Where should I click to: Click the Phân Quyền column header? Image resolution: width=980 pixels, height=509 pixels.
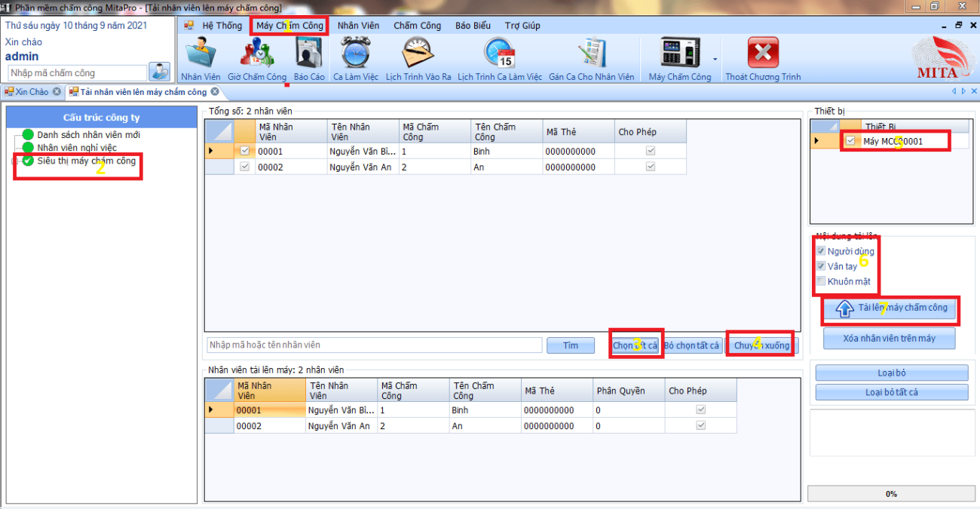pyautogui.click(x=628, y=391)
